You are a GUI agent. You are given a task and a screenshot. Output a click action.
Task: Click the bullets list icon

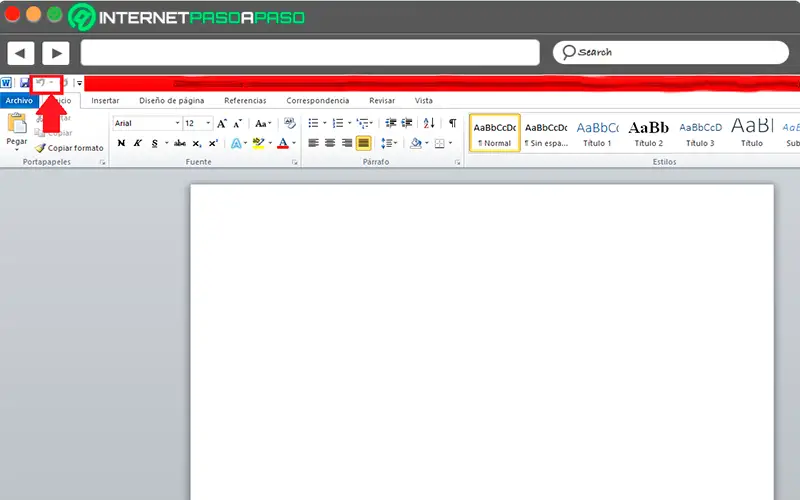pyautogui.click(x=313, y=123)
